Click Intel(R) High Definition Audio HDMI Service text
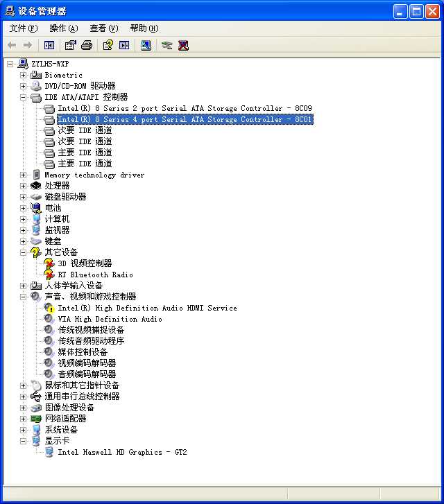Screen dimensions: 444x504 (147, 308)
